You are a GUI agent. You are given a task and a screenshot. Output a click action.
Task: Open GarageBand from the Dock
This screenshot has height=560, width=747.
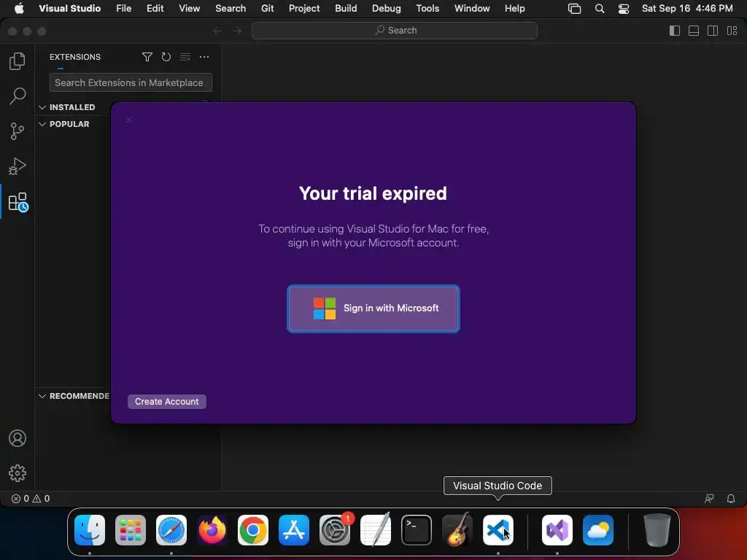click(x=457, y=530)
